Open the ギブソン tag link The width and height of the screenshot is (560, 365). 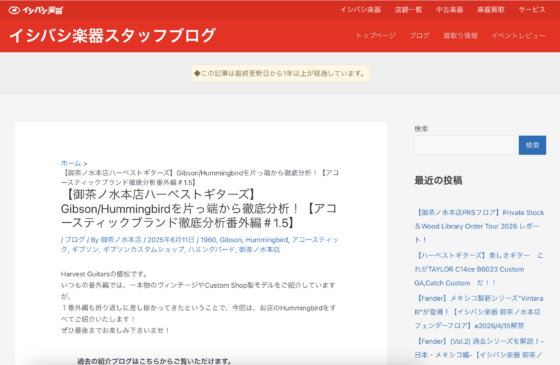tap(85, 249)
